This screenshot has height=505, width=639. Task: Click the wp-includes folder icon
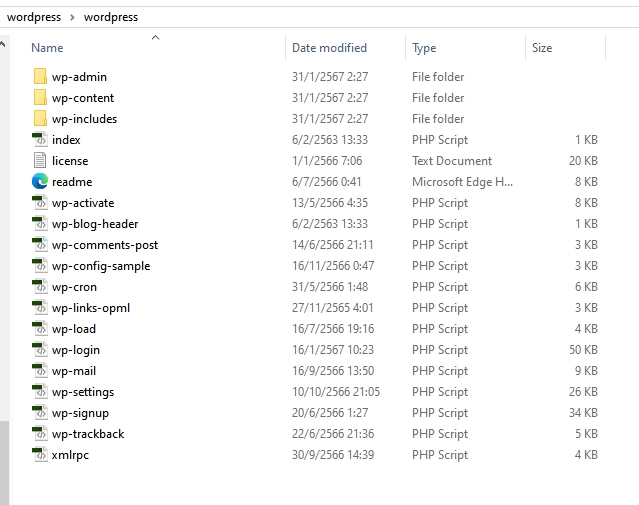coord(40,119)
